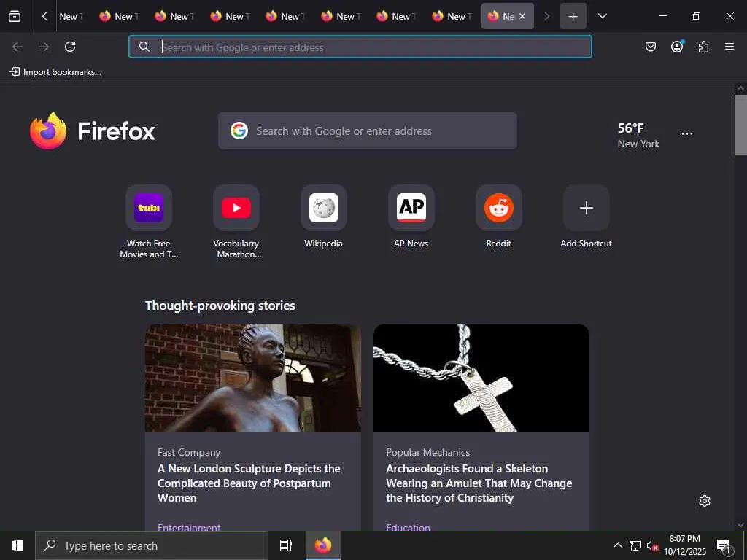The width and height of the screenshot is (747, 560).
Task: Open the YouTube Vocabulary Marathon shortcut
Action: point(236,208)
